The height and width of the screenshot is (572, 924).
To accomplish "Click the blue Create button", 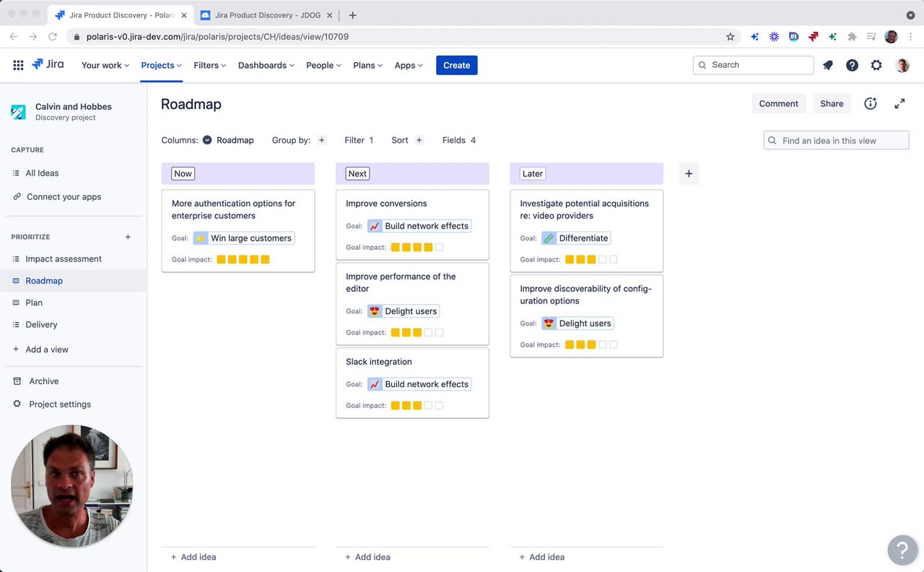I will tap(456, 65).
